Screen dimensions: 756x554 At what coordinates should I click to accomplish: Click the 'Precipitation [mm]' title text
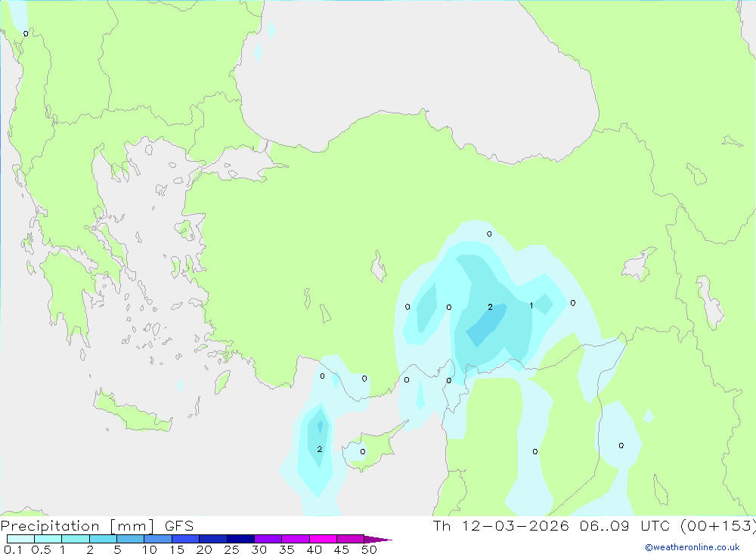(x=77, y=526)
